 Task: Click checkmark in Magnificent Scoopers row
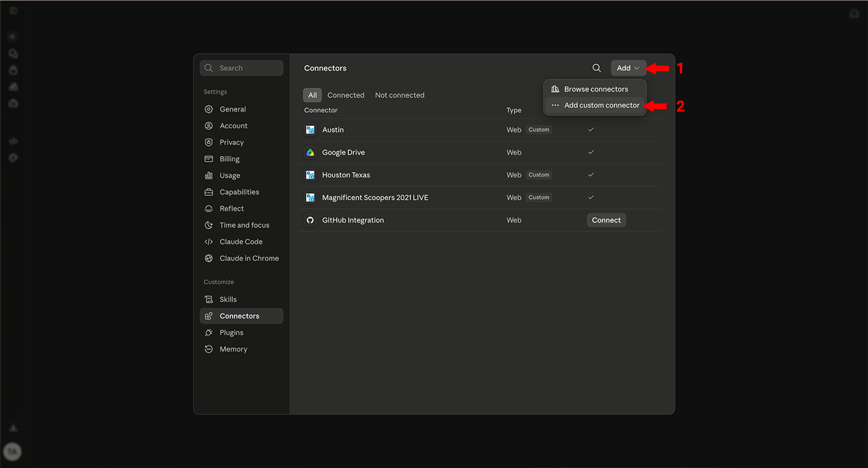point(591,198)
